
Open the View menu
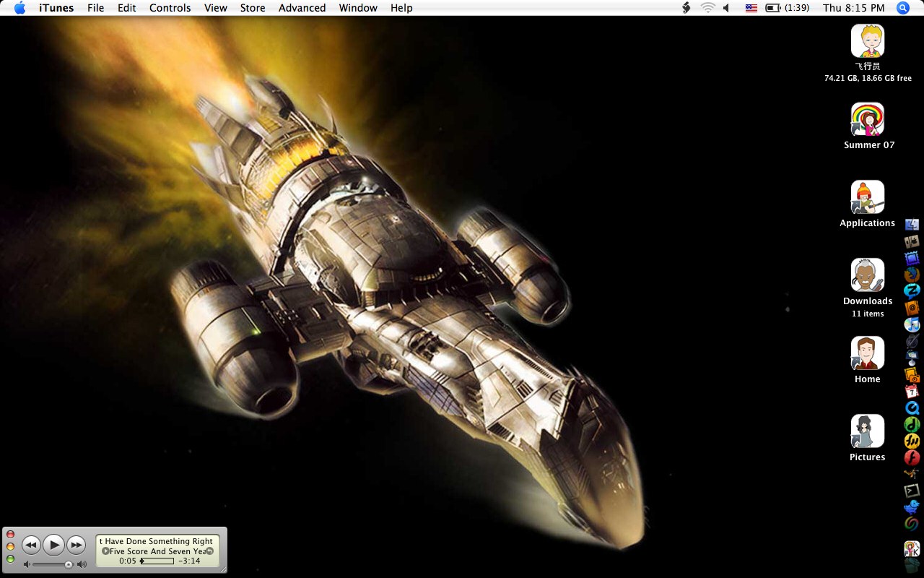pos(216,8)
